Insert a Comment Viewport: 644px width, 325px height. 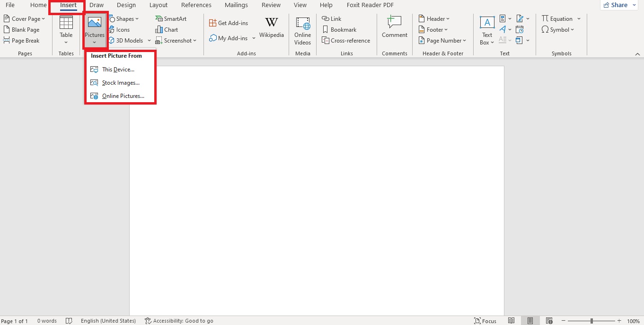pyautogui.click(x=394, y=29)
